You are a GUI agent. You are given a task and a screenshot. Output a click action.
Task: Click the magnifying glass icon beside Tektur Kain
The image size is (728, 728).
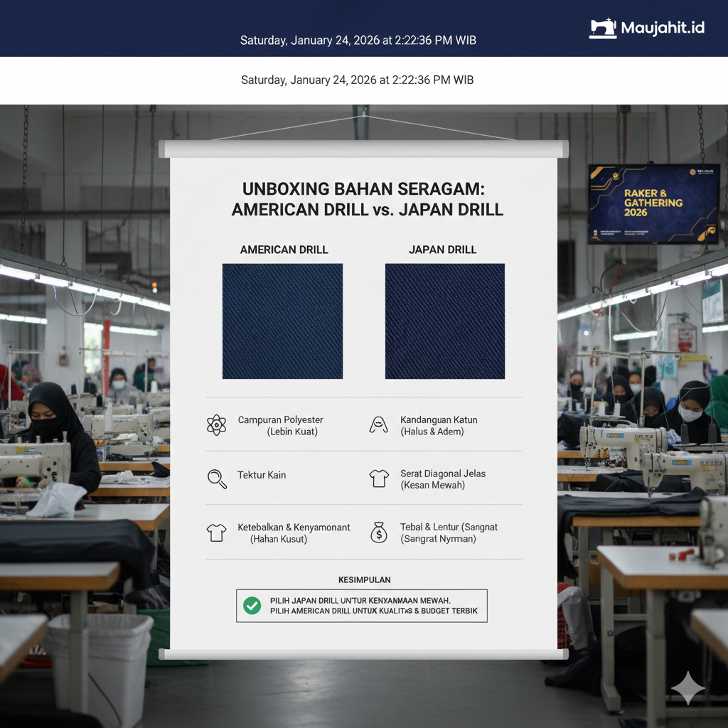(x=217, y=478)
